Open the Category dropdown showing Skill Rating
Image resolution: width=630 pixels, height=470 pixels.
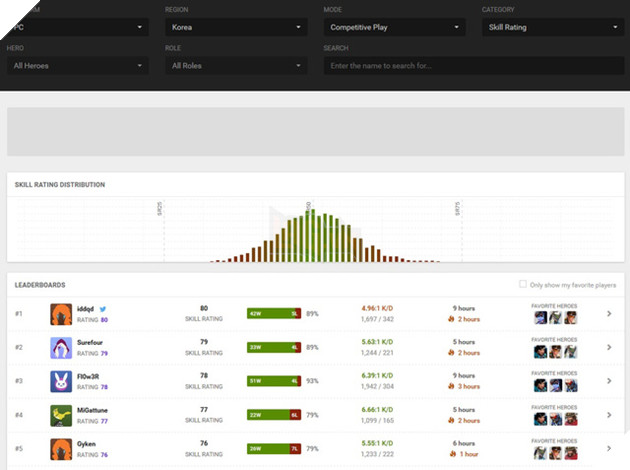click(x=552, y=29)
